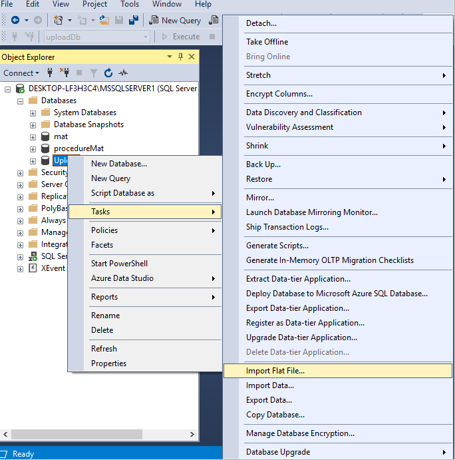
Task: Click the plug icon beside the database combo
Action: tap(15, 36)
